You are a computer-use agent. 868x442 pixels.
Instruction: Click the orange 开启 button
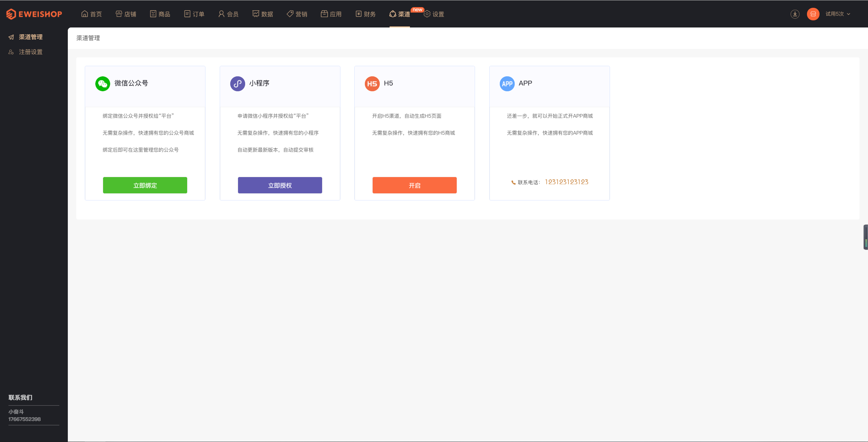415,185
